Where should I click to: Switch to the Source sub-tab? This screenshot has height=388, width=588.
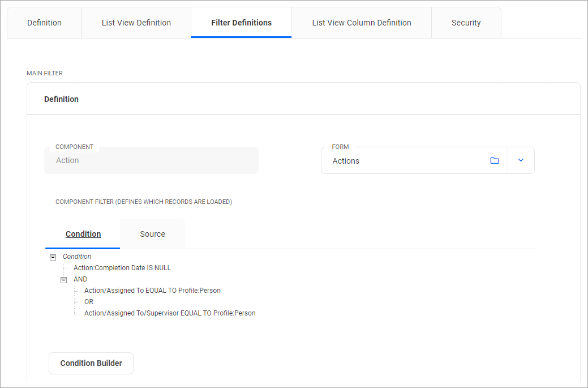[152, 234]
